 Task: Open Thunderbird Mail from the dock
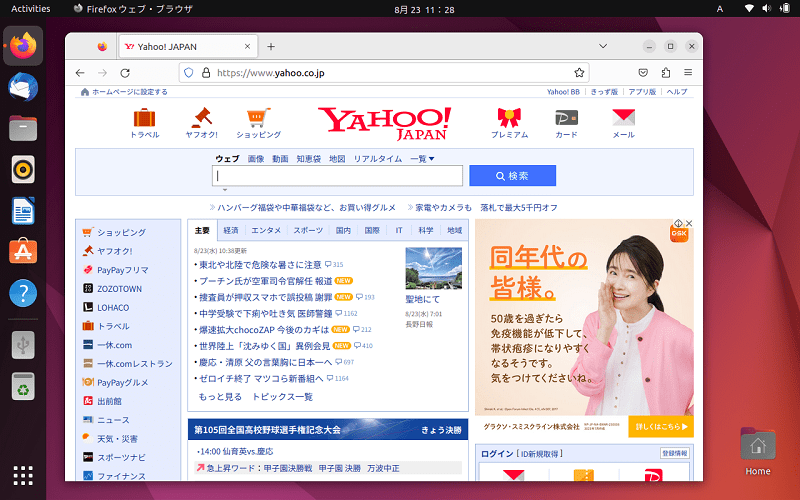[x=23, y=87]
